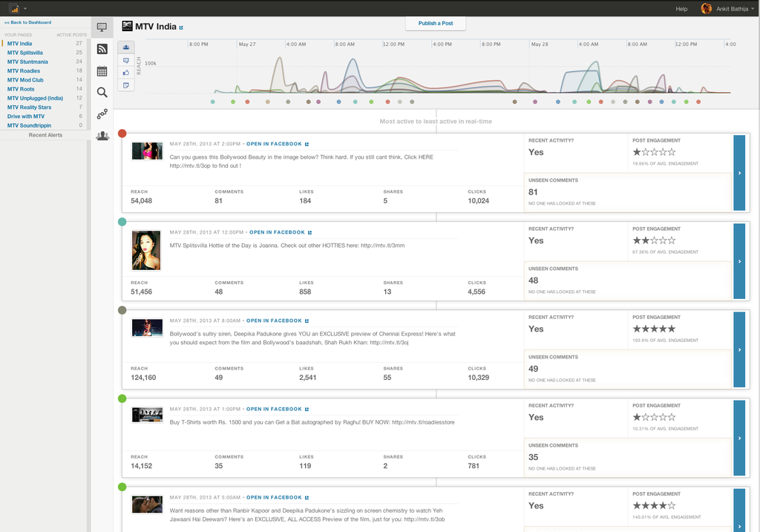Viewport: 760px width, 532px height.
Task: Open the trend line graph icon
Action: coord(102,114)
